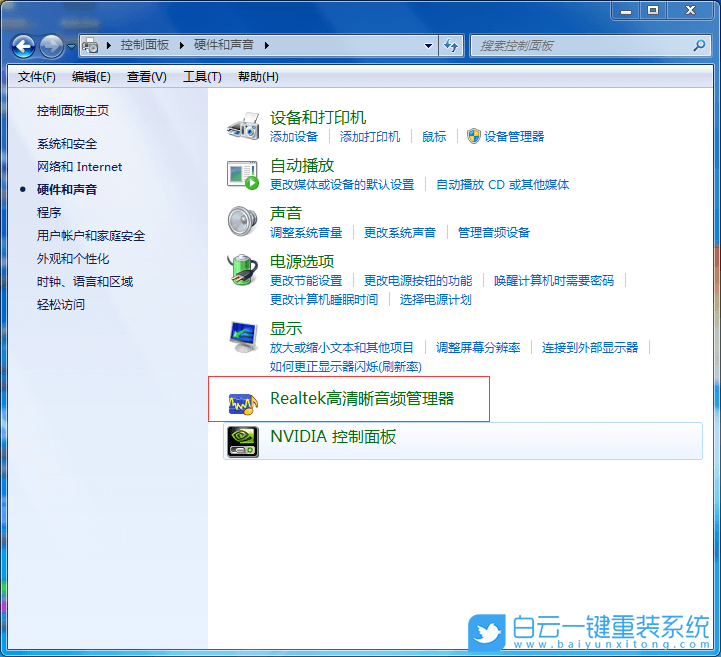Click 更改节能设置 link
Image resolution: width=721 pixels, height=657 pixels.
306,280
